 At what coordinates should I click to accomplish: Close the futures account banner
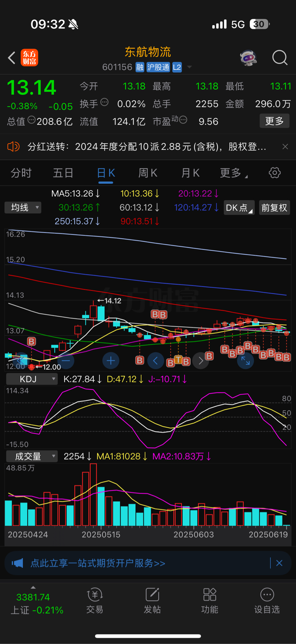279,563
